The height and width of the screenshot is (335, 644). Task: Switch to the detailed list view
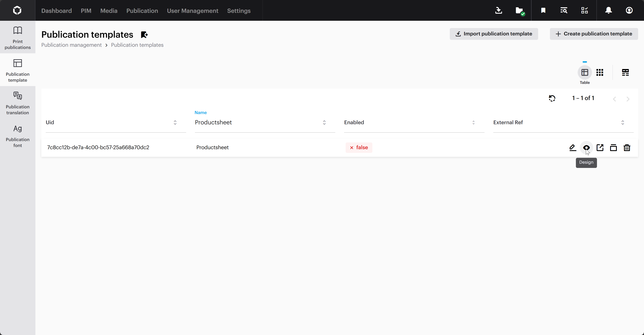[x=625, y=72]
